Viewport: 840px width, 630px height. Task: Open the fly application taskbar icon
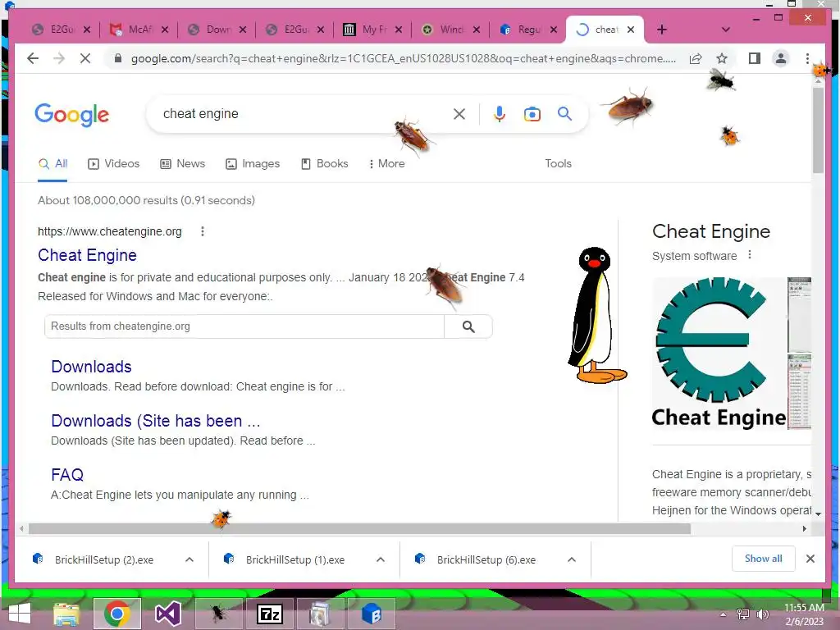coord(218,614)
